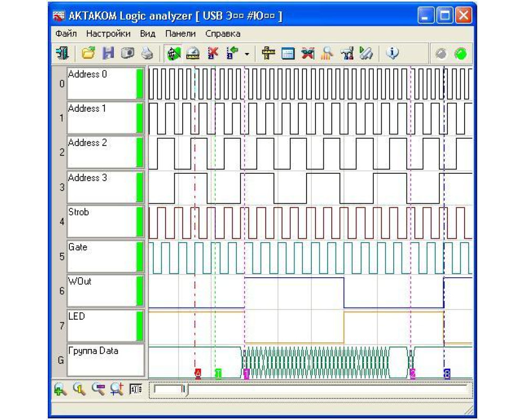Select the purple marker 1 flag
Viewport: 525px width, 420px height.
[x=246, y=374]
